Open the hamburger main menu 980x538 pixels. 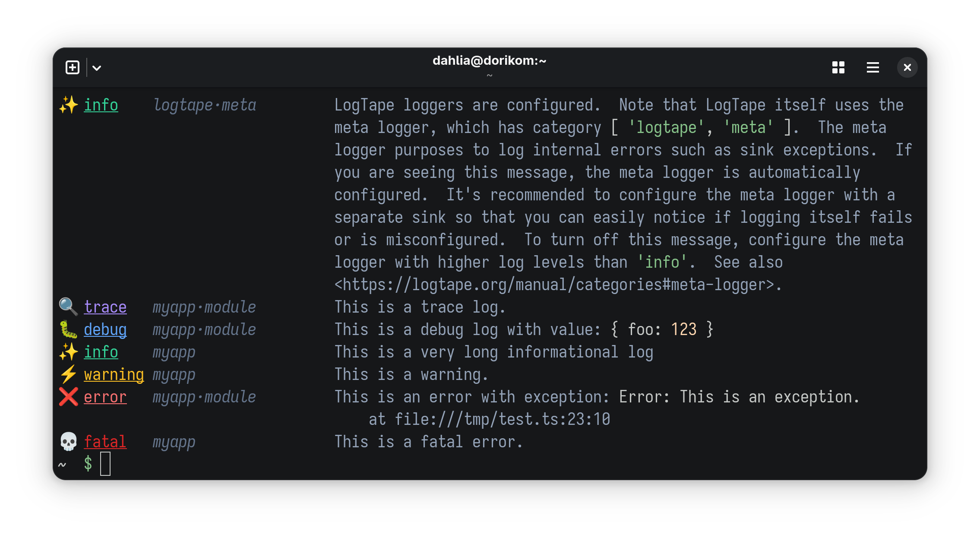pos(873,67)
